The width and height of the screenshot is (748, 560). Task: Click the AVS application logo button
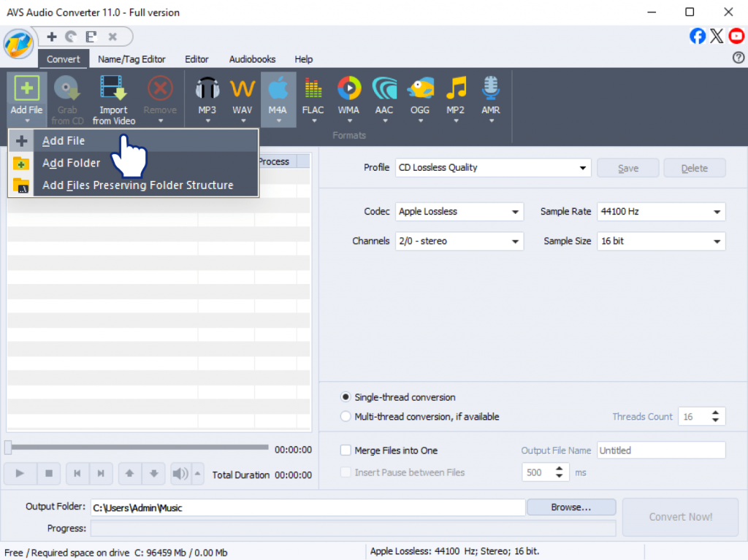tap(18, 44)
